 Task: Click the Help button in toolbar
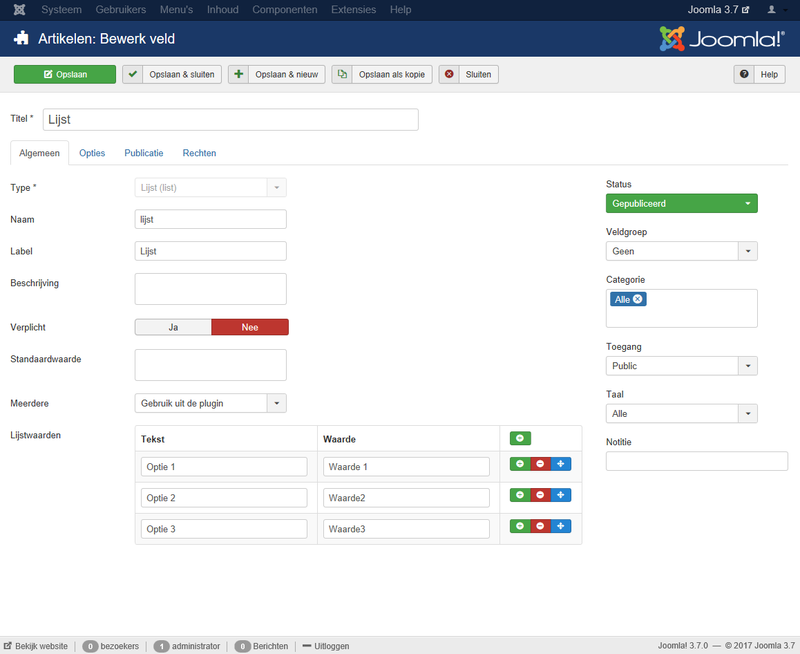(760, 74)
